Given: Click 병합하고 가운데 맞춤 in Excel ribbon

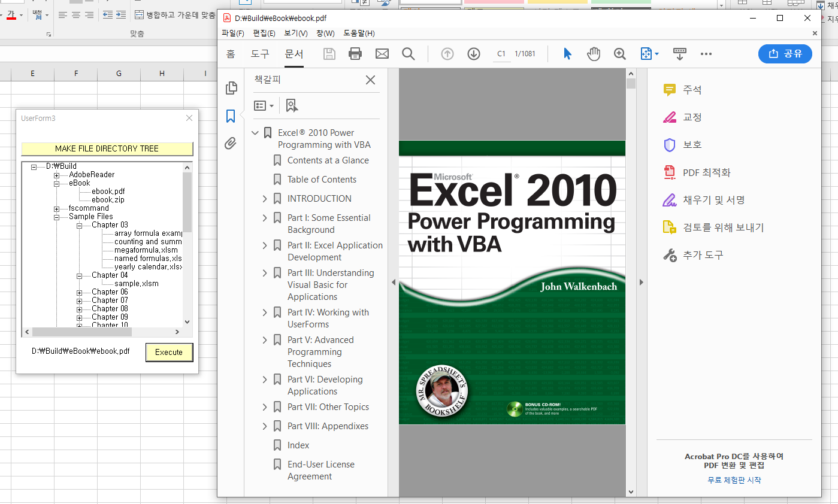Looking at the screenshot, I should coord(175,14).
